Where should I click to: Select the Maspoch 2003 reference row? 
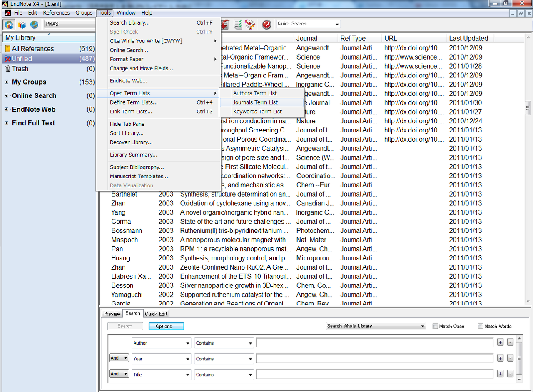(x=312, y=240)
